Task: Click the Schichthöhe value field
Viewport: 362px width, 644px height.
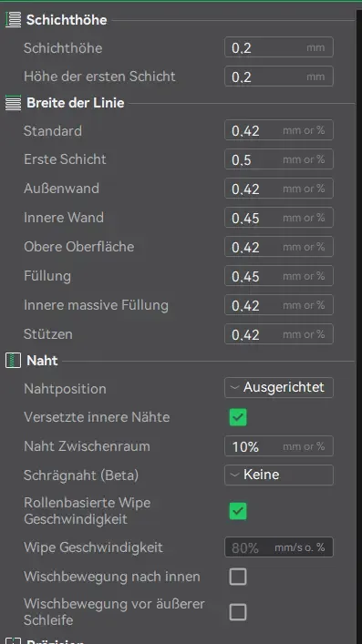Action: (279, 47)
